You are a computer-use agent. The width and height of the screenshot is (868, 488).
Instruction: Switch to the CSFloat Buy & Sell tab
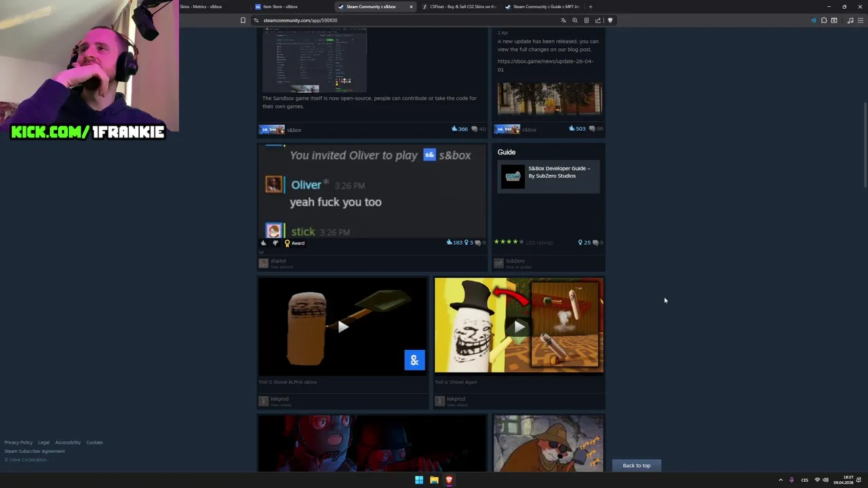(458, 7)
